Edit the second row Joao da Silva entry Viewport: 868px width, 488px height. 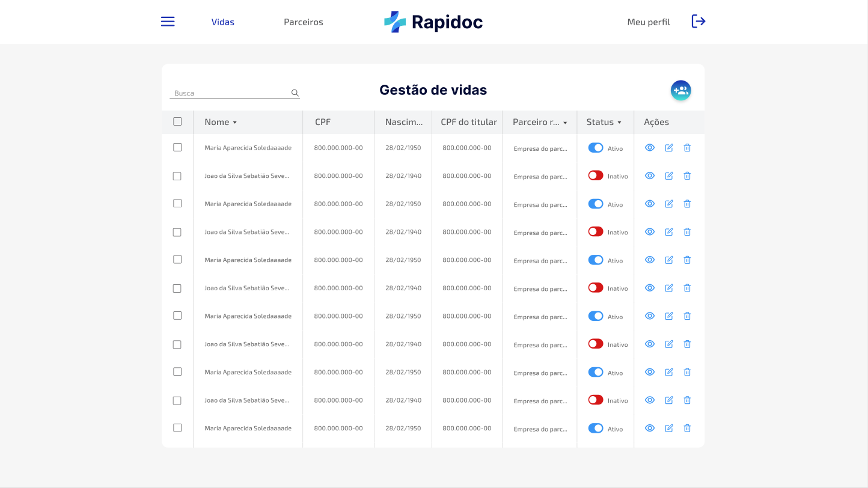point(669,175)
